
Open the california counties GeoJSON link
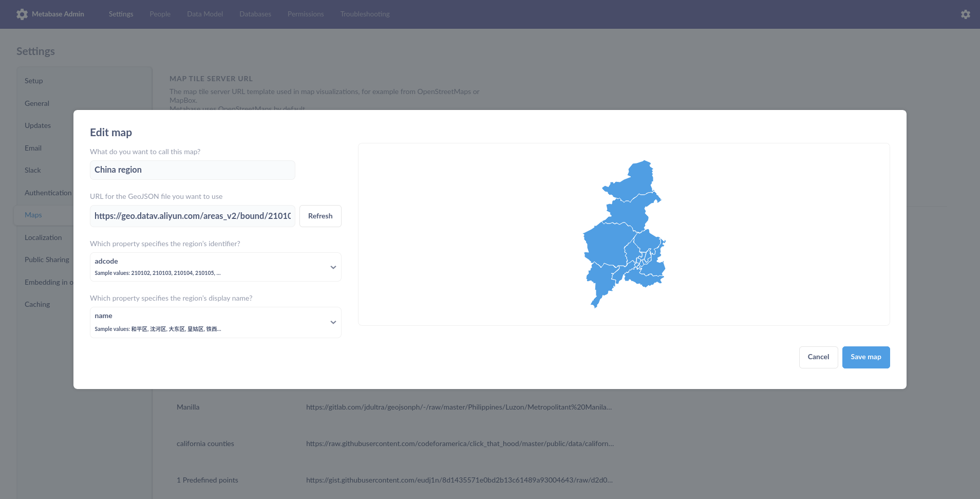tap(459, 443)
